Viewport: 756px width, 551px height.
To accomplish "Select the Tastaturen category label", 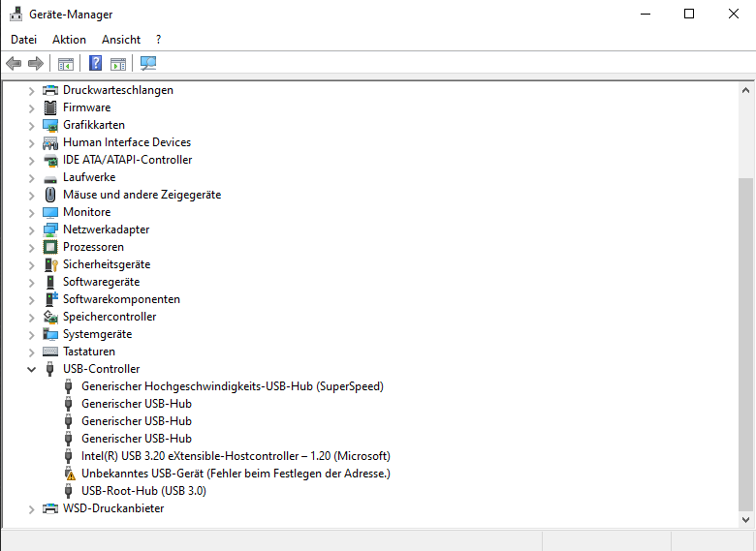I will [89, 352].
